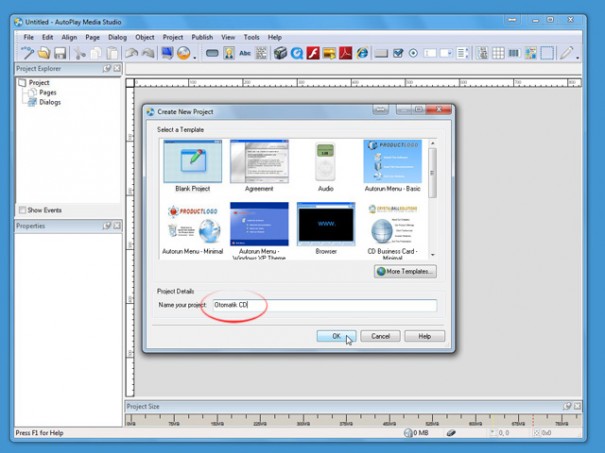Image resolution: width=605 pixels, height=453 pixels.
Task: Insert an Input field object
Action: tap(429, 53)
